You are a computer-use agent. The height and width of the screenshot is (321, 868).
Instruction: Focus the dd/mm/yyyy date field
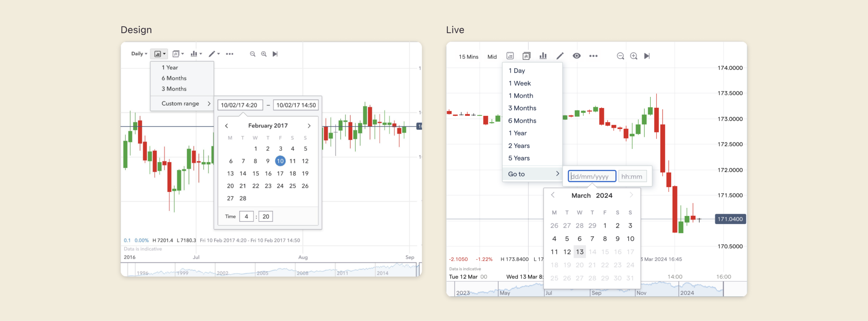click(x=592, y=176)
